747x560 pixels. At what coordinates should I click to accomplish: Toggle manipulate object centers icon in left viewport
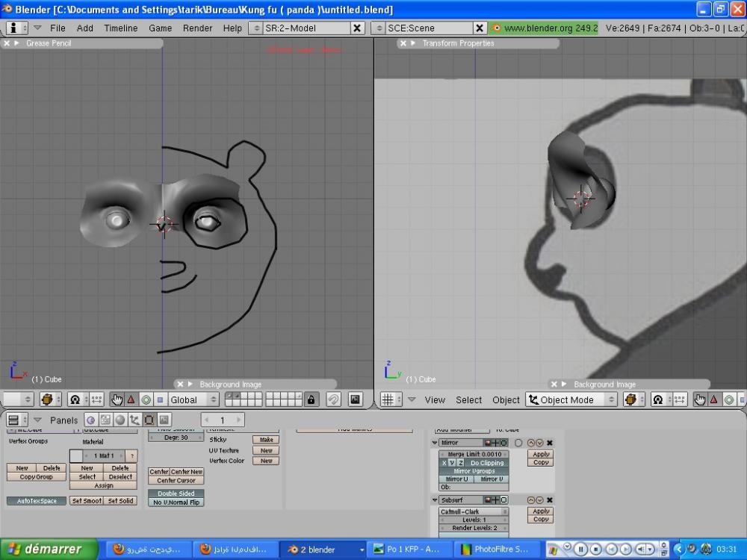tap(96, 399)
